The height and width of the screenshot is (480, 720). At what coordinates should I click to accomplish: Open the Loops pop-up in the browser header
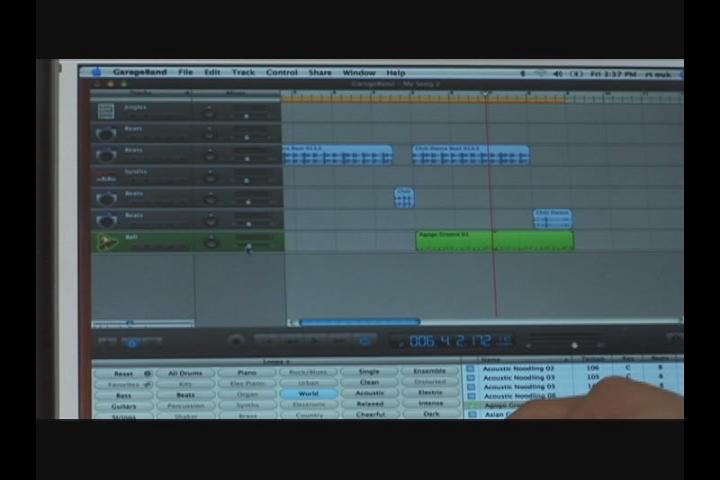(276, 362)
